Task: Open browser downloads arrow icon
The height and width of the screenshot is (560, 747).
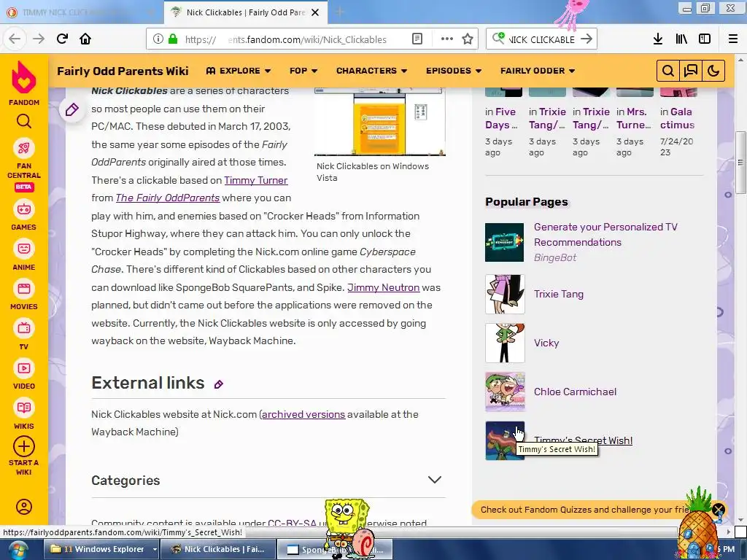Action: pyautogui.click(x=658, y=39)
